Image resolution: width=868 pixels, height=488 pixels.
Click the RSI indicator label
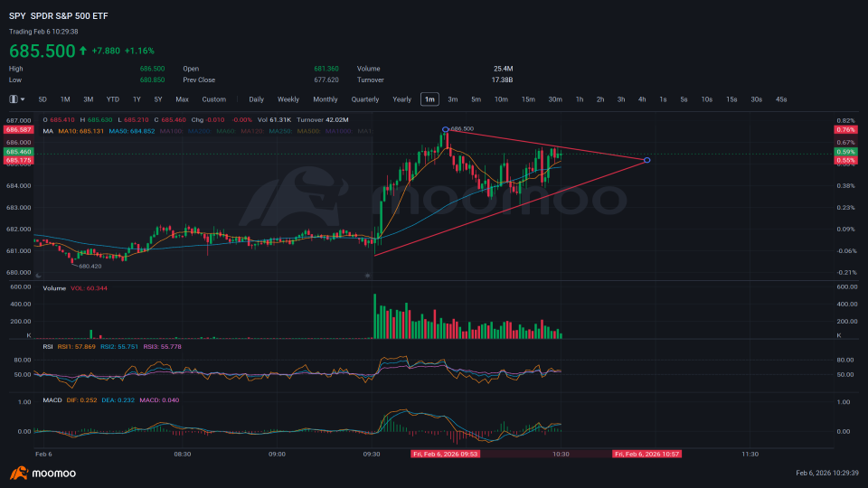[48, 347]
